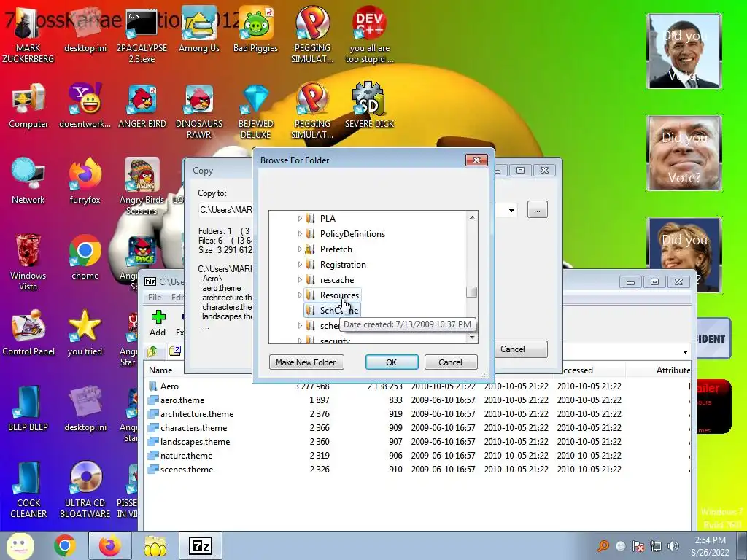Select landscapes.theme in the file list
The height and width of the screenshot is (560, 747).
coord(195,441)
